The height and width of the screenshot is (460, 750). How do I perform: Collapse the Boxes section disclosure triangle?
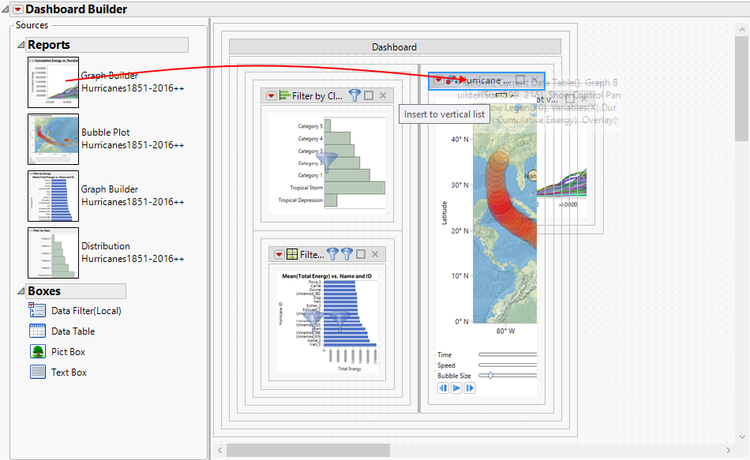(21, 291)
